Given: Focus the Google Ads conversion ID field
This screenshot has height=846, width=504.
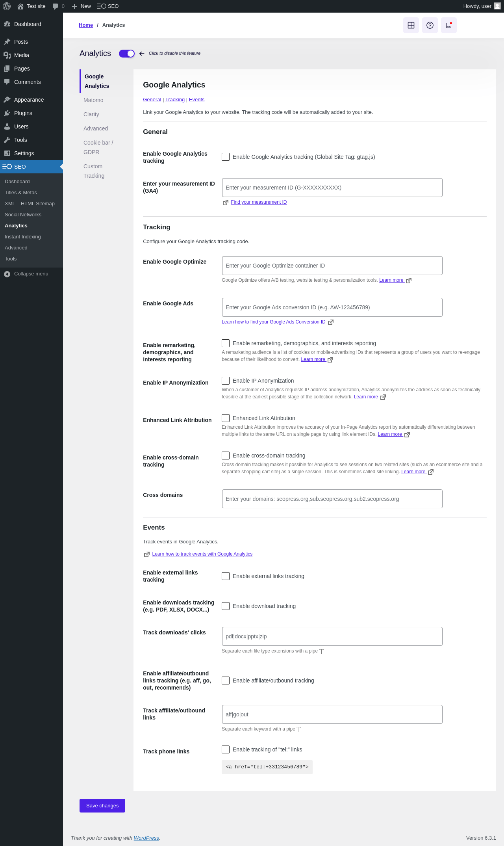Looking at the screenshot, I should pos(332,307).
